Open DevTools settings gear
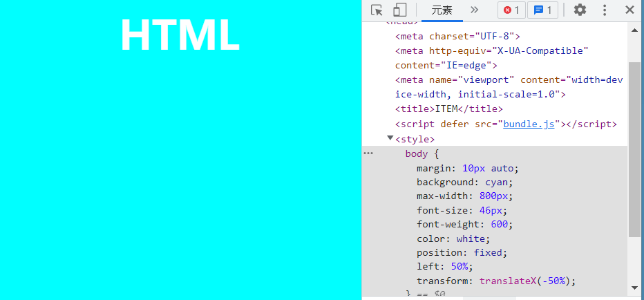 [580, 10]
